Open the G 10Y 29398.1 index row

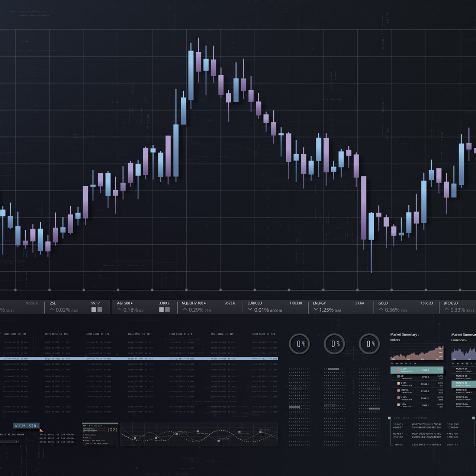pos(417,384)
